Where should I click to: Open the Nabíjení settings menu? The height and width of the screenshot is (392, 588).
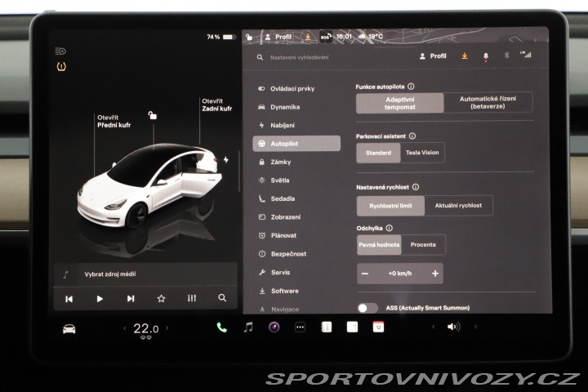(277, 125)
